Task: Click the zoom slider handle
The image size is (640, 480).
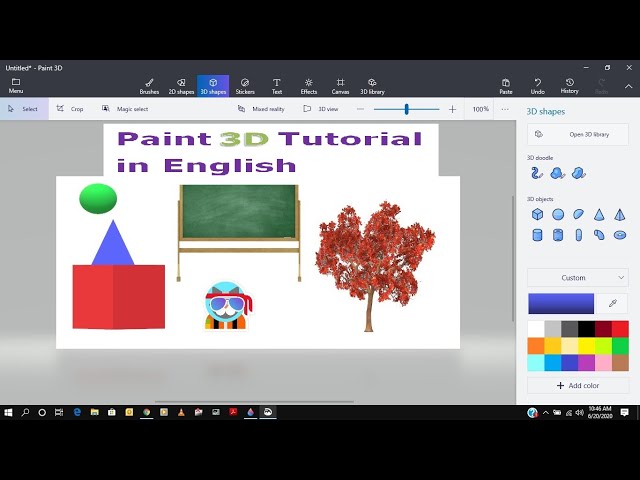Action: pyautogui.click(x=407, y=109)
